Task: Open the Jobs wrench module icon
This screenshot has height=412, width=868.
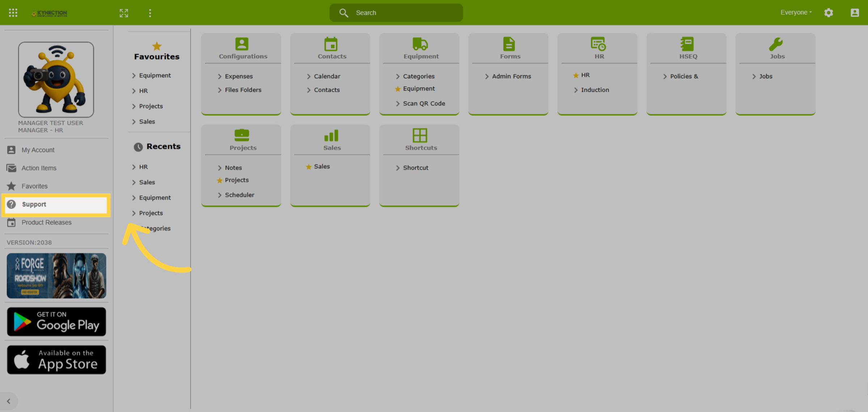Action: 776,44
